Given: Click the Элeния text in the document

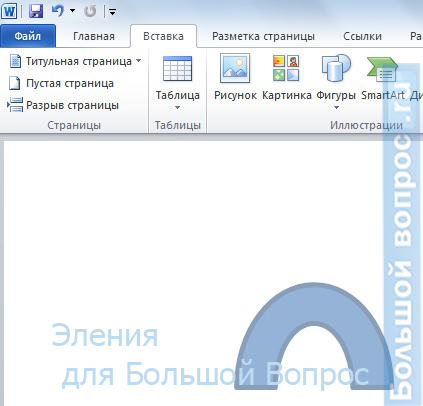Looking at the screenshot, I should click(x=105, y=335).
